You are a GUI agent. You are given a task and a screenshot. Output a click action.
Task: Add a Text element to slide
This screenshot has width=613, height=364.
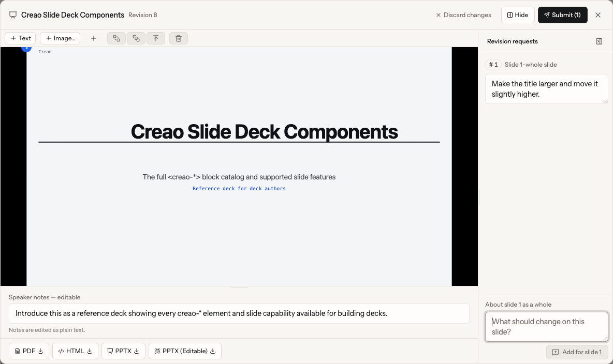point(20,38)
